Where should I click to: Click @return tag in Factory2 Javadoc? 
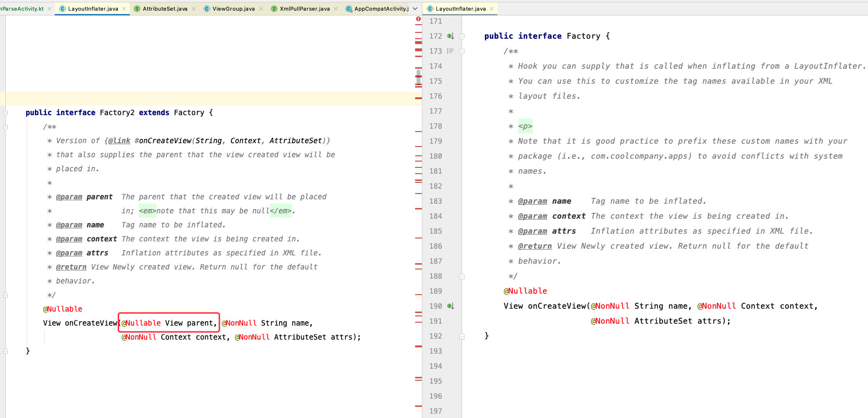coord(71,267)
